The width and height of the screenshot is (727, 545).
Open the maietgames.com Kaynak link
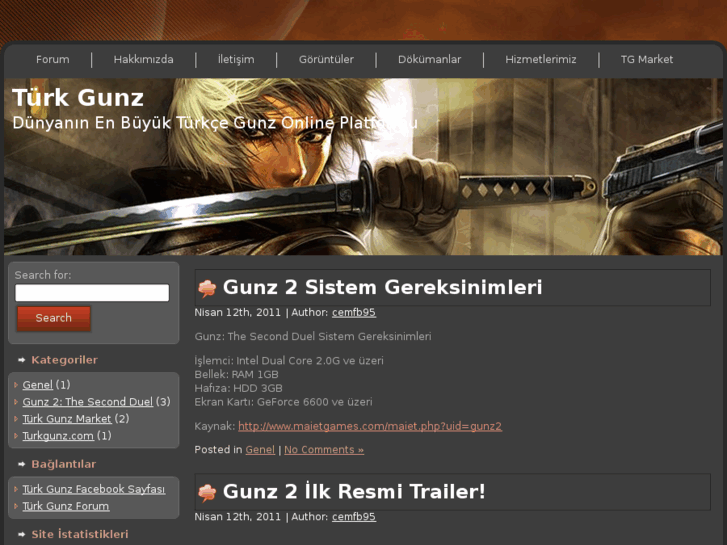(x=370, y=426)
